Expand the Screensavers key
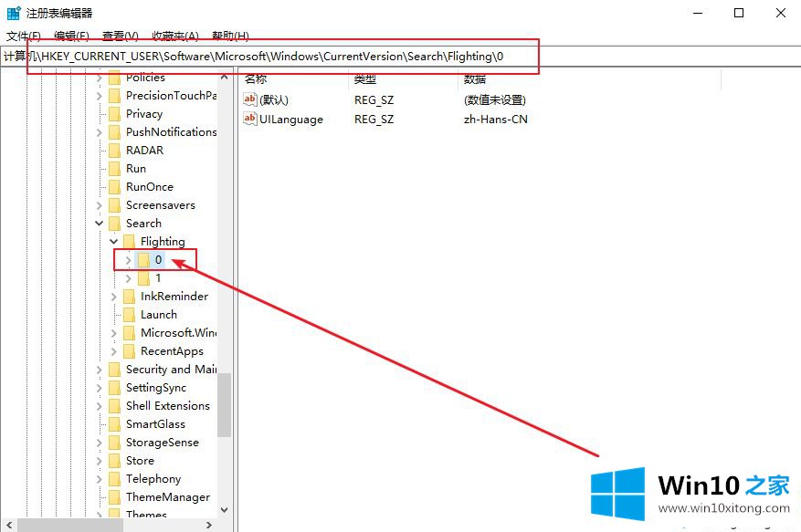The height and width of the screenshot is (532, 801). point(100,205)
